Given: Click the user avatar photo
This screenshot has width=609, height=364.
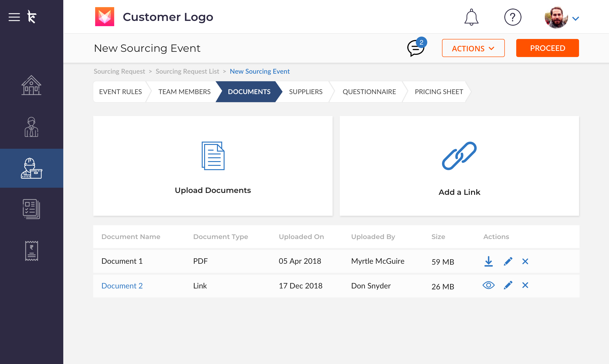Looking at the screenshot, I should click(556, 17).
